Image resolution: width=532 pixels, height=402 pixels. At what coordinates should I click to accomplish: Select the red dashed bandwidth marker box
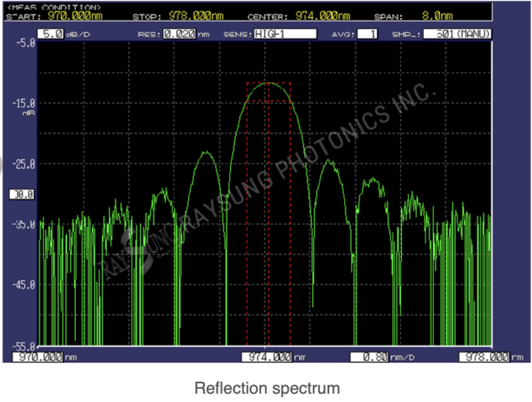(x=269, y=92)
